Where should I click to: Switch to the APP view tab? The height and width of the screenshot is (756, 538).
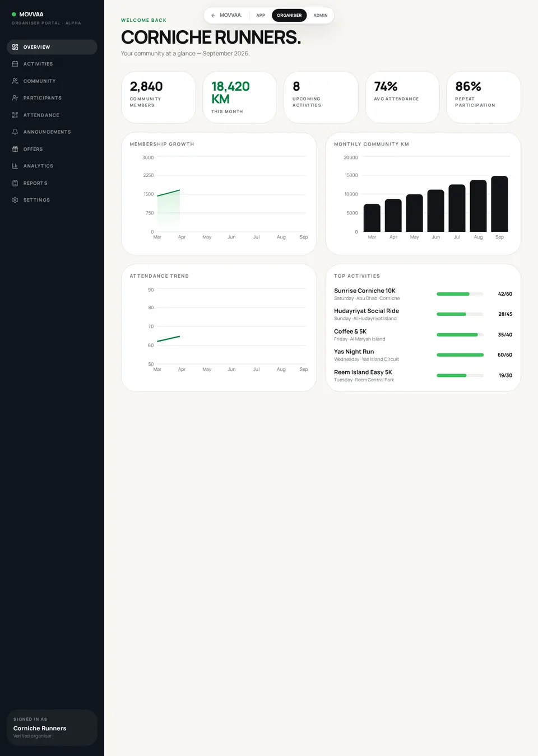pos(261,15)
